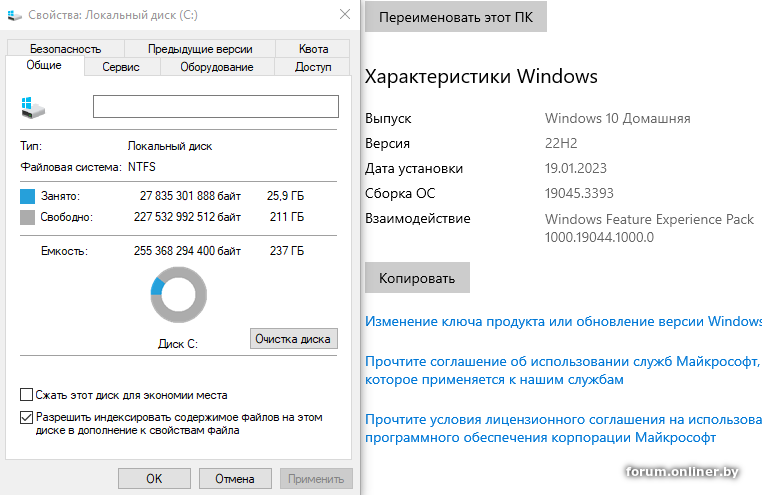Click the blue 'Занято' color square
The height and width of the screenshot is (495, 762).
tap(27, 196)
